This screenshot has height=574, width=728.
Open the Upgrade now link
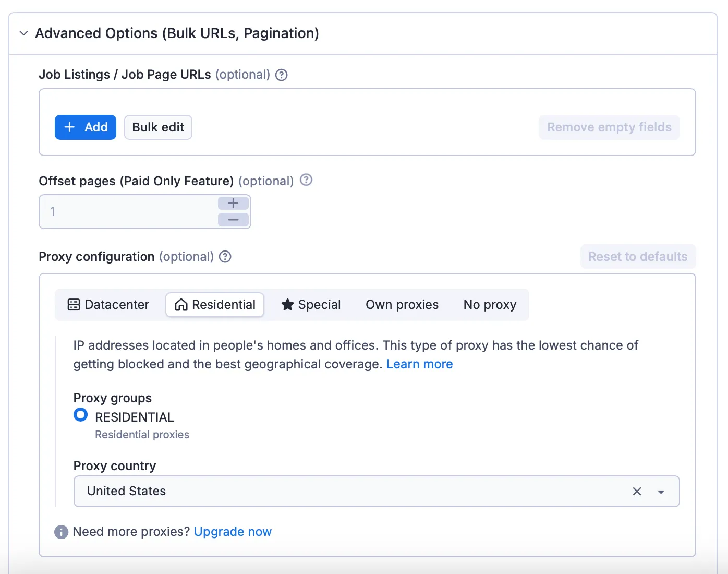click(233, 532)
